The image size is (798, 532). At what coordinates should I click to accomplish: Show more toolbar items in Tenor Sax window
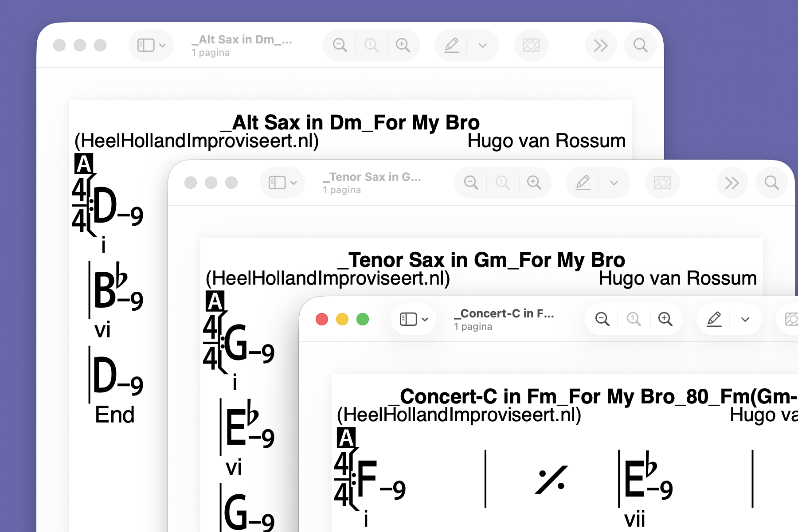coord(732,183)
